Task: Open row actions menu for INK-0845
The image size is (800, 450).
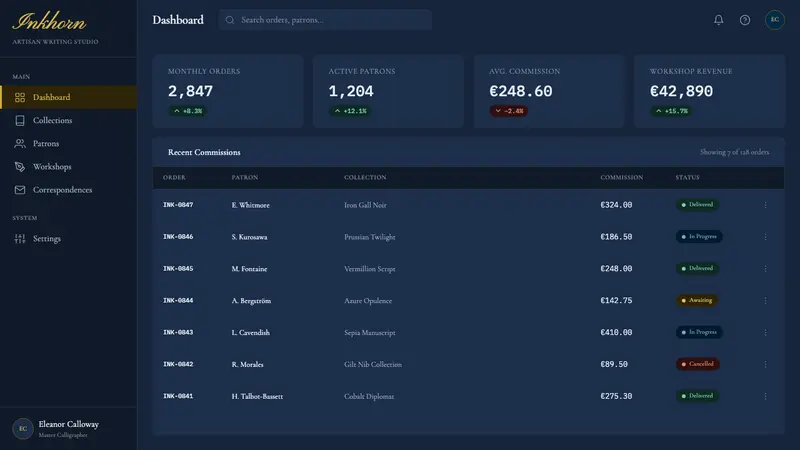Action: coord(765,268)
